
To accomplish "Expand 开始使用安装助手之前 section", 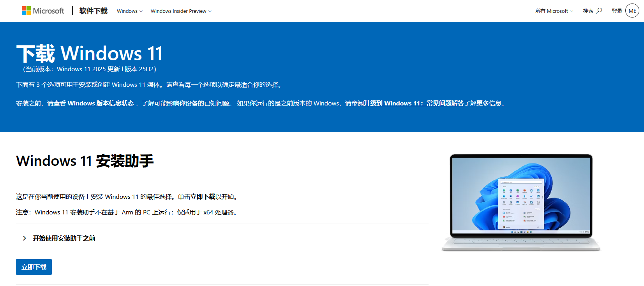I will pos(59,238).
